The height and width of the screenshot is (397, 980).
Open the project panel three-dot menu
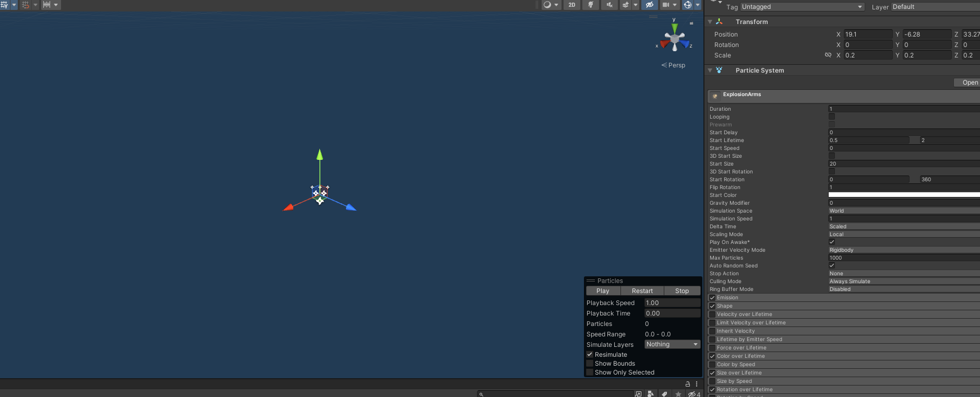tap(697, 384)
